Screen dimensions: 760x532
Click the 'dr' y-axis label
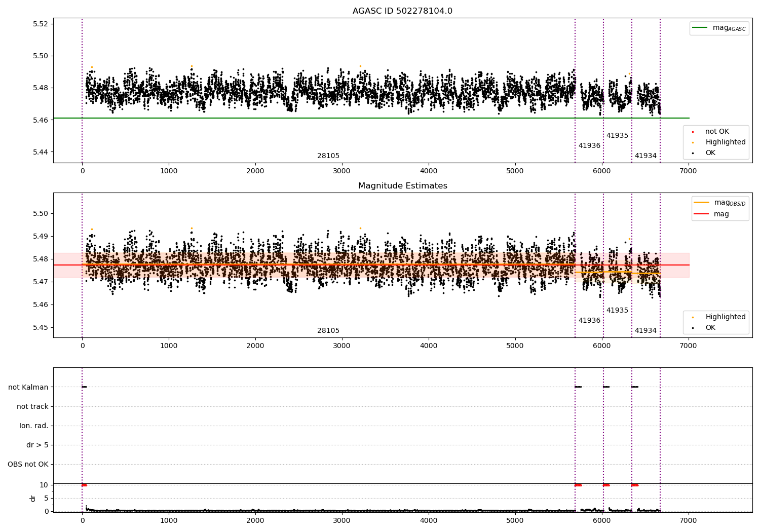[33, 498]
